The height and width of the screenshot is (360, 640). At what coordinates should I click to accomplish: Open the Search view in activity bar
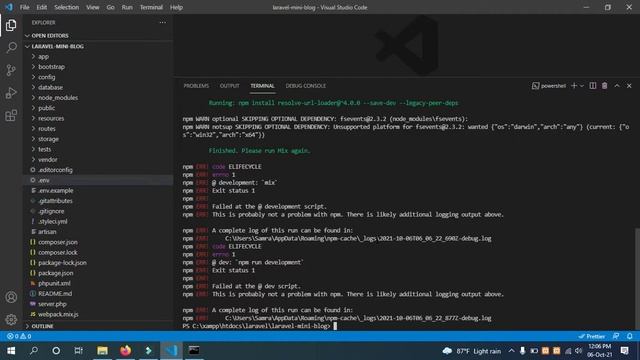(x=11, y=47)
